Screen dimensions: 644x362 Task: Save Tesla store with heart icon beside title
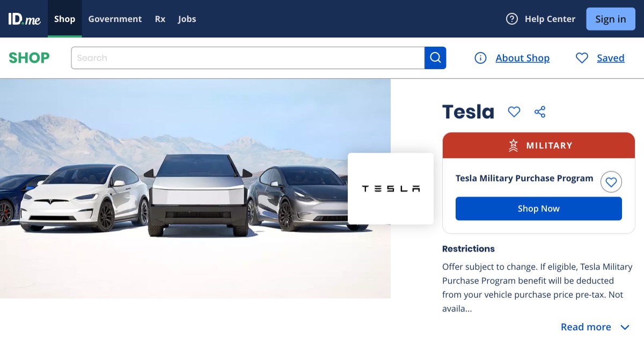pyautogui.click(x=514, y=112)
